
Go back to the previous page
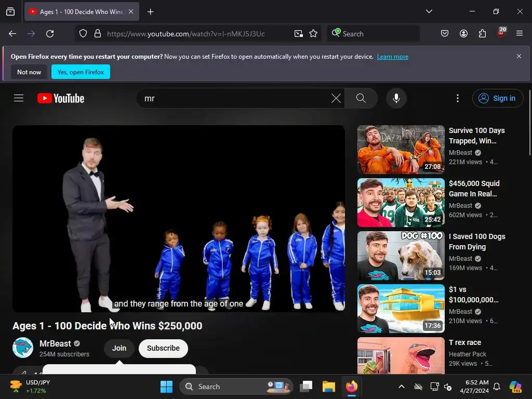click(12, 34)
